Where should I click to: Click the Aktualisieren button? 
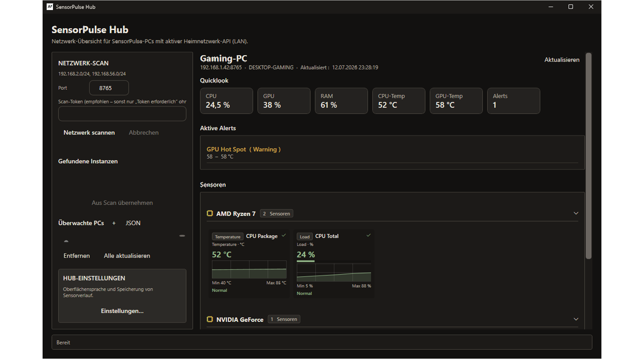(562, 60)
